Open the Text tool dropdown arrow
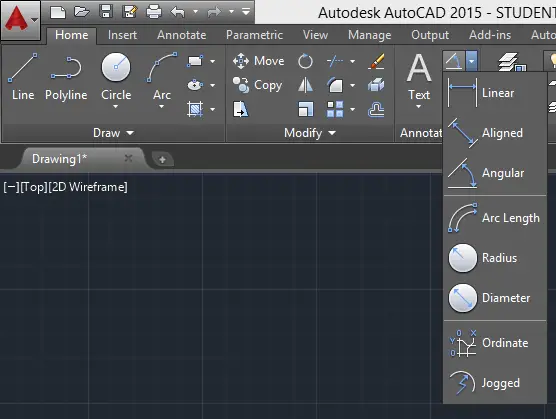Screen dimensions: 556x419 point(418,106)
